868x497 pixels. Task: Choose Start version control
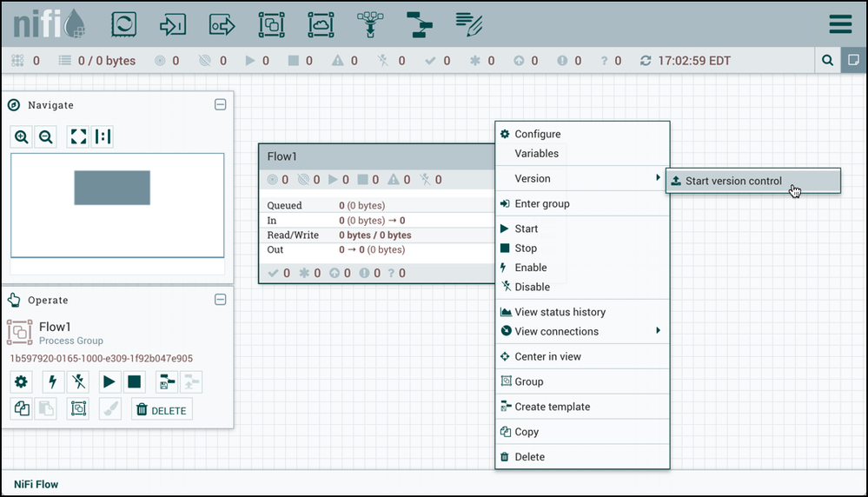click(733, 182)
